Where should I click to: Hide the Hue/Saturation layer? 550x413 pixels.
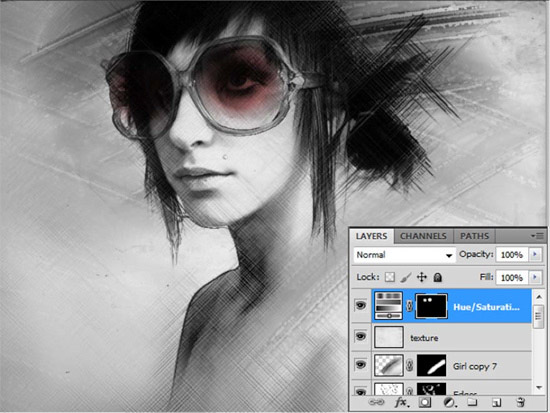(x=360, y=305)
